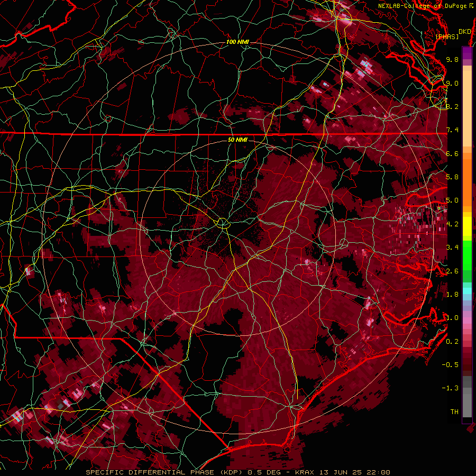Click the 9.0 value on the color scale
This screenshot has width=476, height=476.
click(452, 83)
